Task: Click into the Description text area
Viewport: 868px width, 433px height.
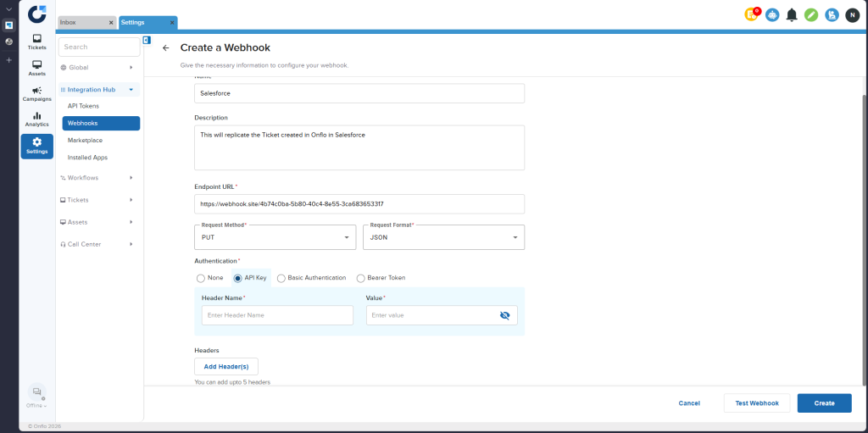Action: point(359,147)
